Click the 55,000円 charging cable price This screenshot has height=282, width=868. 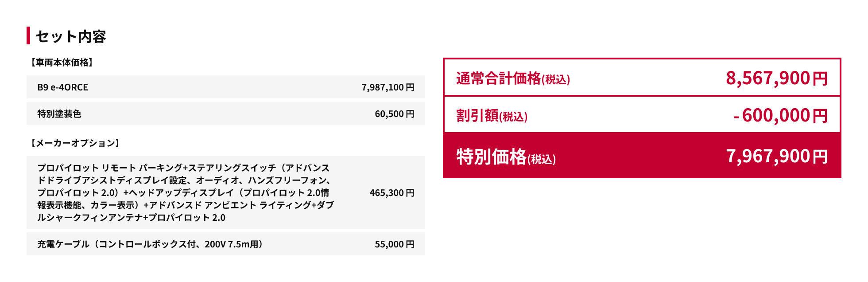[x=394, y=244]
